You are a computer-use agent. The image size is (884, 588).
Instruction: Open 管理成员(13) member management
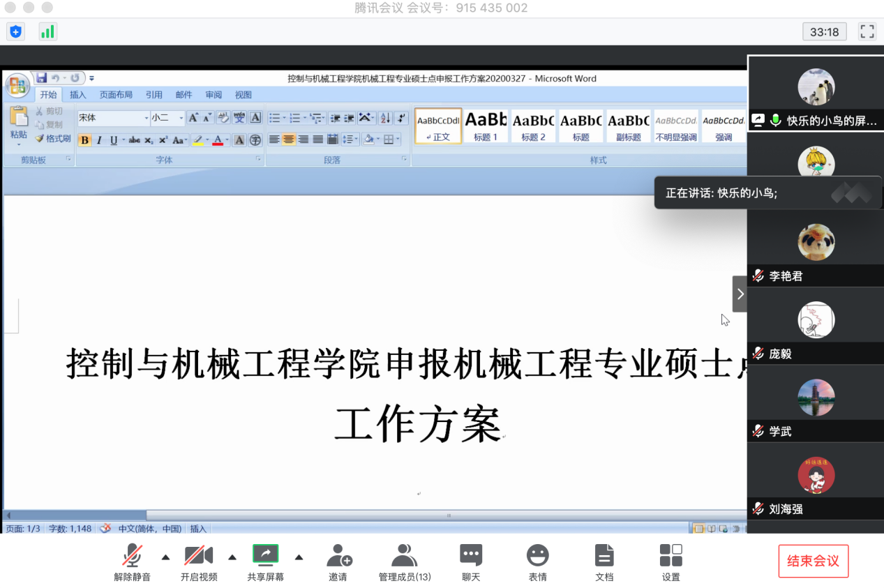[x=405, y=563]
